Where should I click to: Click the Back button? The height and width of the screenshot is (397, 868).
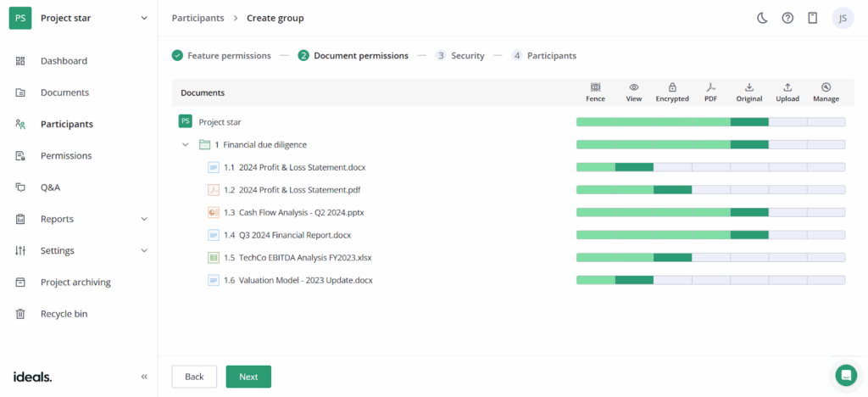click(194, 377)
